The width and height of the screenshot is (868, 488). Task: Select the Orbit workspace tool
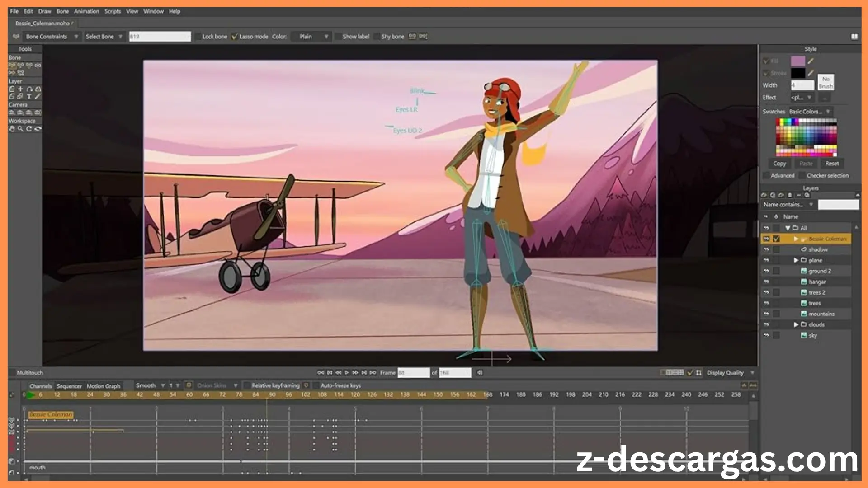click(x=38, y=129)
